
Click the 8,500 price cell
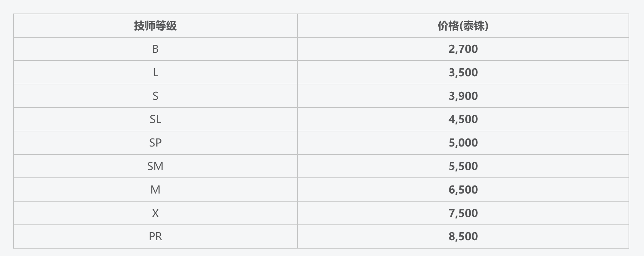463,236
